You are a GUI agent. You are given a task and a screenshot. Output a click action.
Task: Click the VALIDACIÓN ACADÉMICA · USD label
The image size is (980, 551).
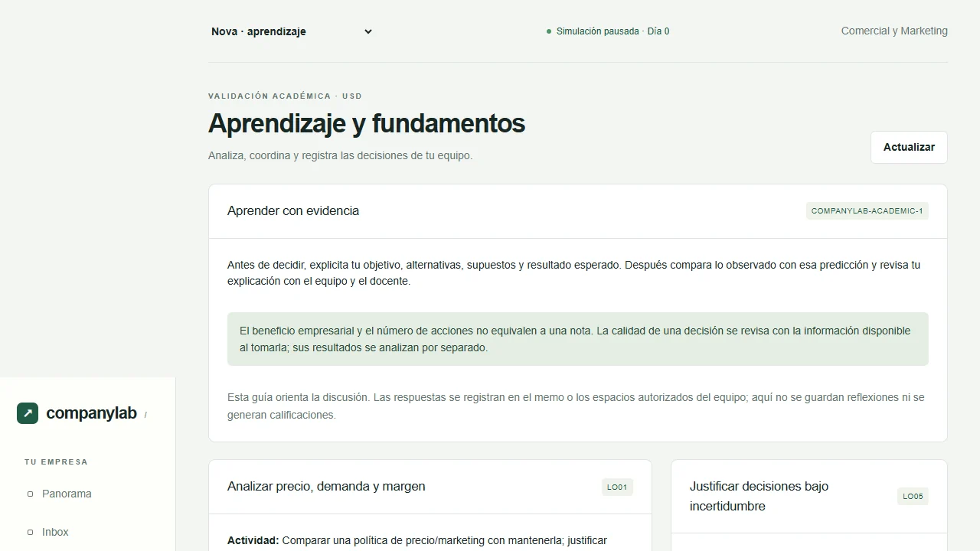285,96
